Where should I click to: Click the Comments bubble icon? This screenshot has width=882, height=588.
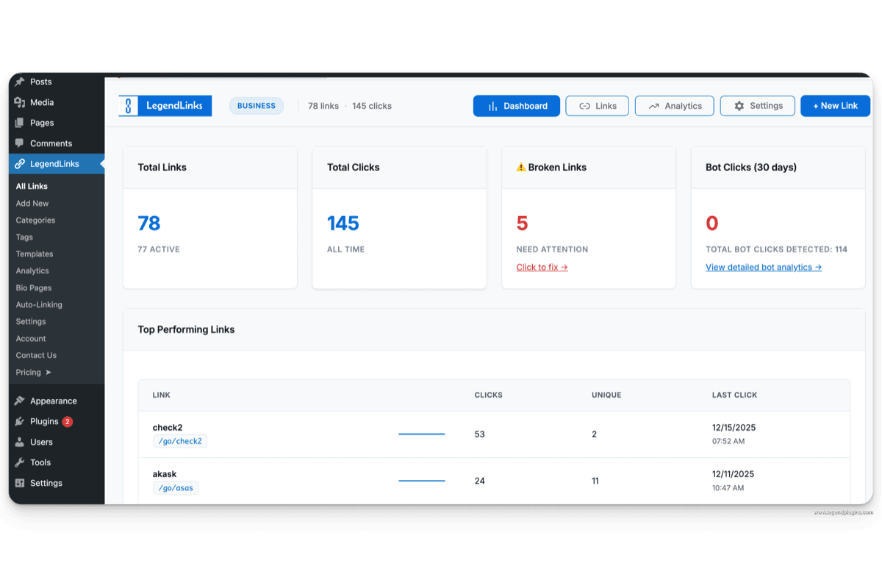(20, 143)
